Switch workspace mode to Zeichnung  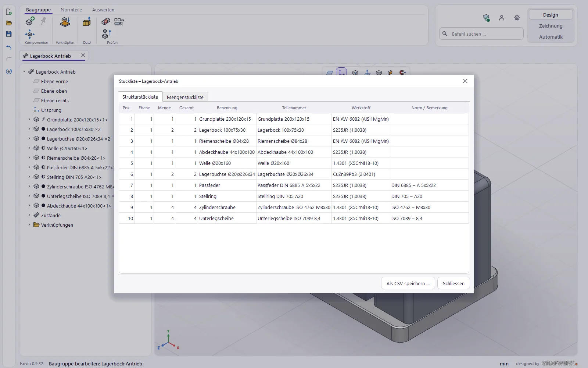(551, 26)
